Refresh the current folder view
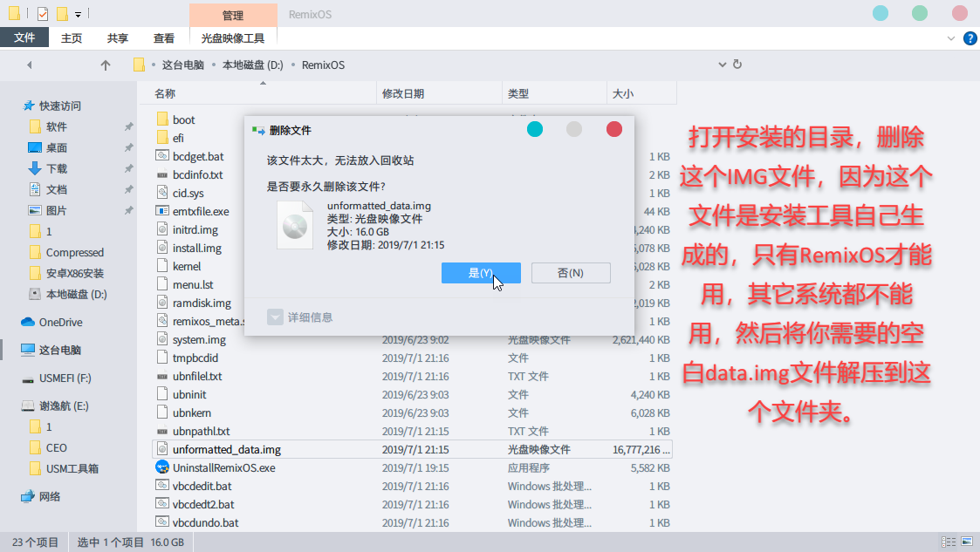 point(737,65)
